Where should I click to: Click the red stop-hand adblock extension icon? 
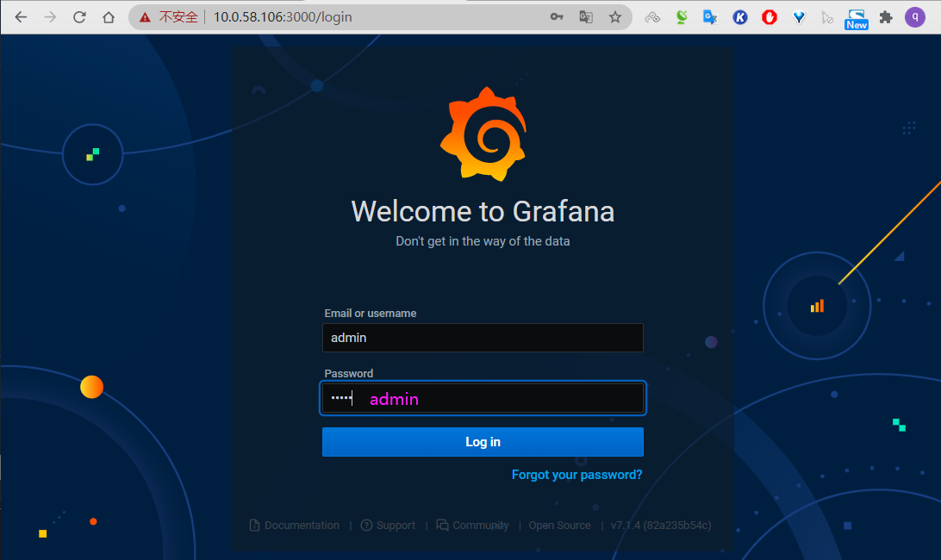coord(770,17)
